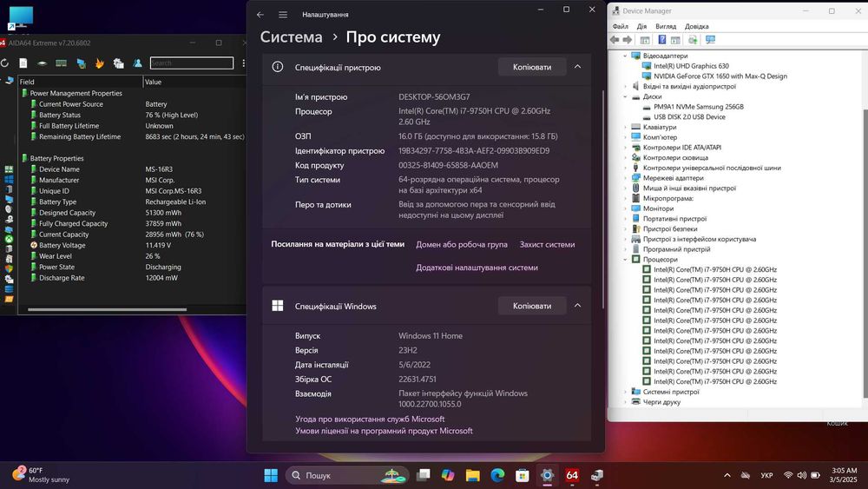
Task: Click Device Manager scan hardware monitor icon
Action: pyautogui.click(x=711, y=40)
